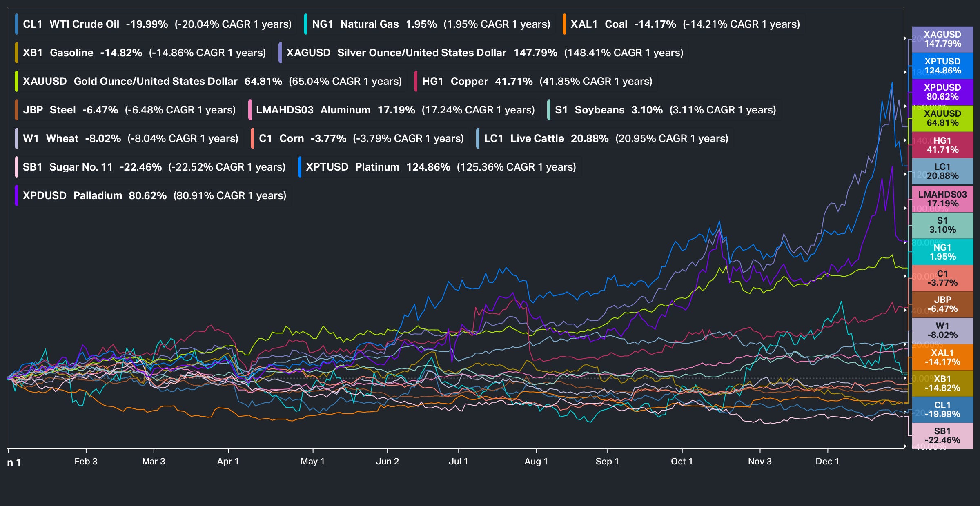Click the Aug 1 date marker
Image resolution: width=980 pixels, height=506 pixels.
click(536, 462)
